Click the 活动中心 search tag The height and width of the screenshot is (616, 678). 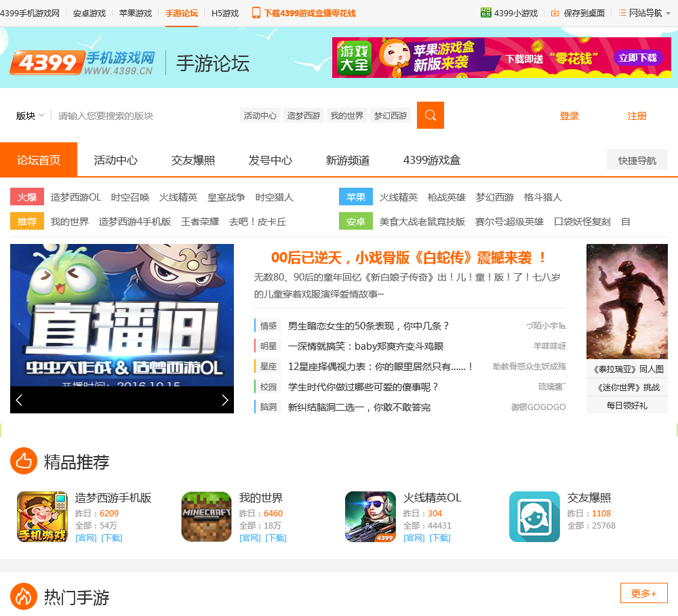pos(260,115)
